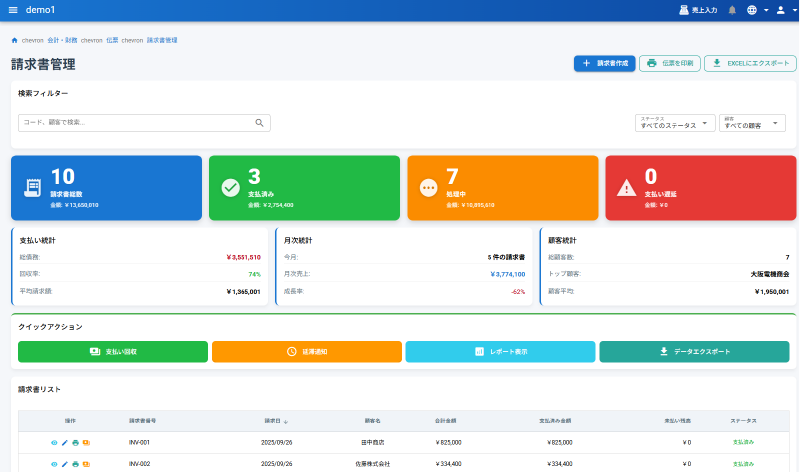View invoice INV-001 with eye icon
800x472 pixels.
[54, 442]
